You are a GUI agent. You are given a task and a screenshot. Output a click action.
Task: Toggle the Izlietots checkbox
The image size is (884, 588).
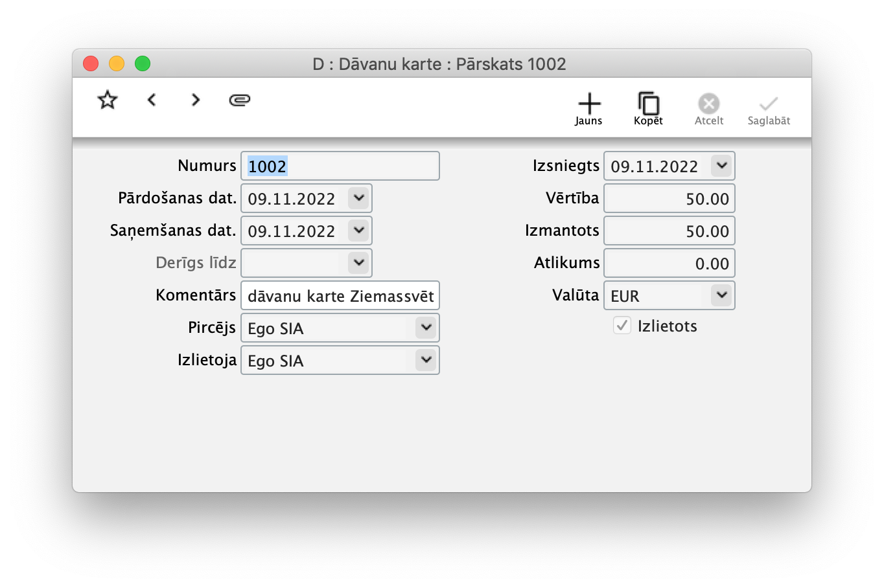(622, 325)
